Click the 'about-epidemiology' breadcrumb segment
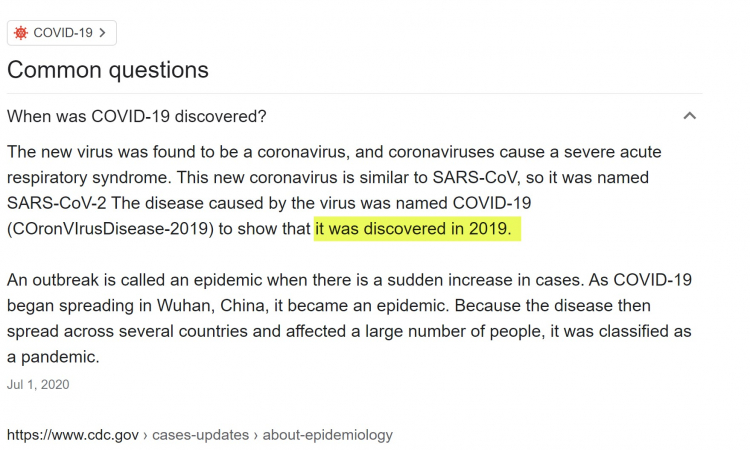Image resolution: width=750 pixels, height=450 pixels. 328,435
